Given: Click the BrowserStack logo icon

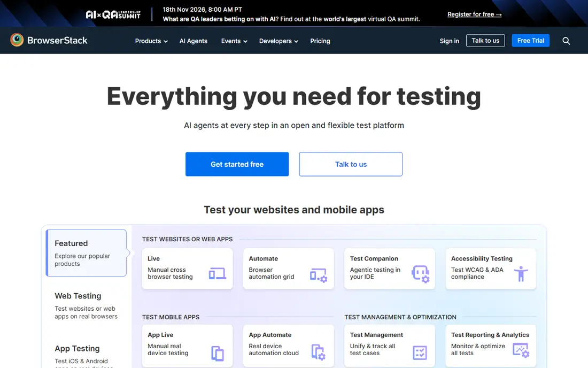Looking at the screenshot, I should (x=17, y=40).
